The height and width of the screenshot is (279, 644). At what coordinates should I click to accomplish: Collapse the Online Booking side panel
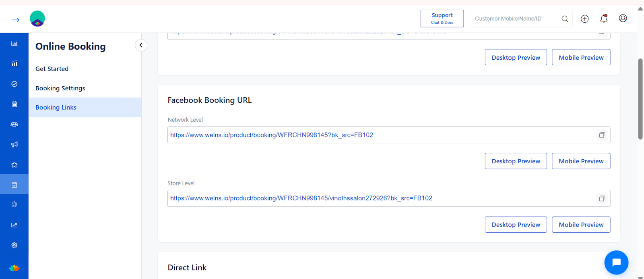[141, 45]
